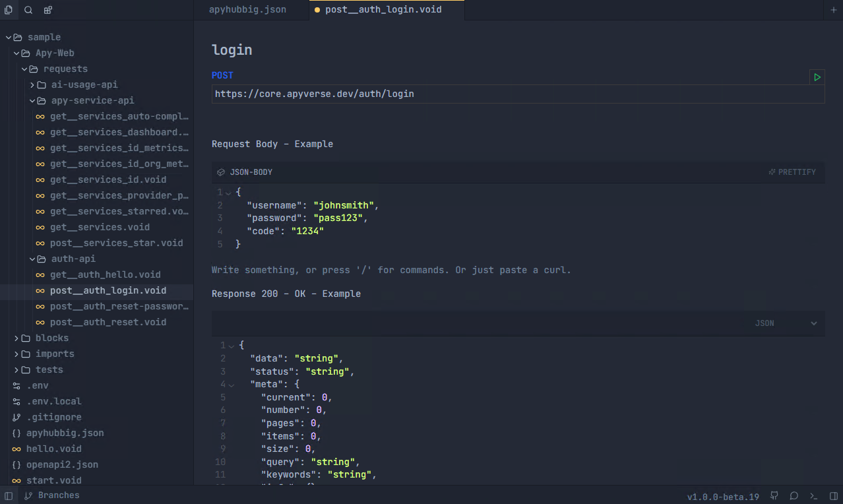
Task: Expand the ai-usage-api folder
Action: click(x=32, y=84)
